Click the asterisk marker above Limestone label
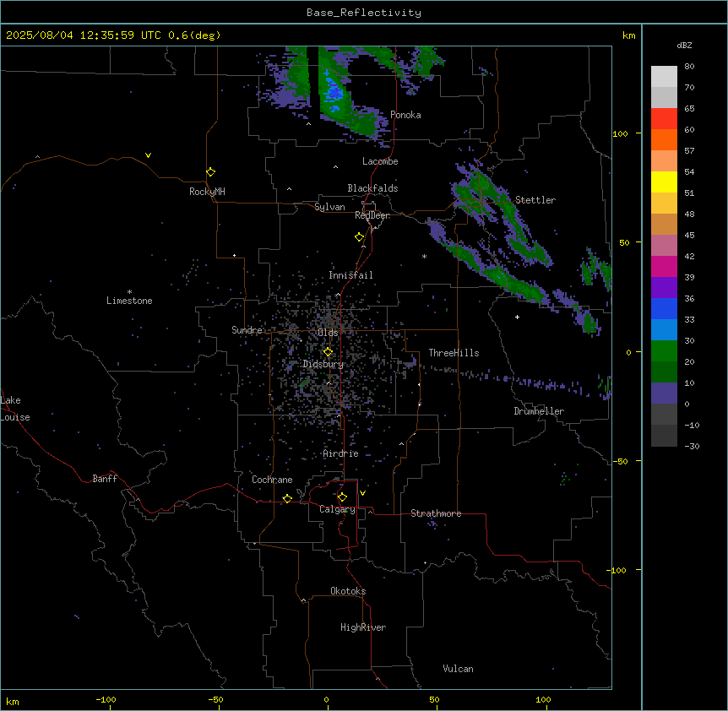This screenshot has height=711, width=728. (129, 291)
